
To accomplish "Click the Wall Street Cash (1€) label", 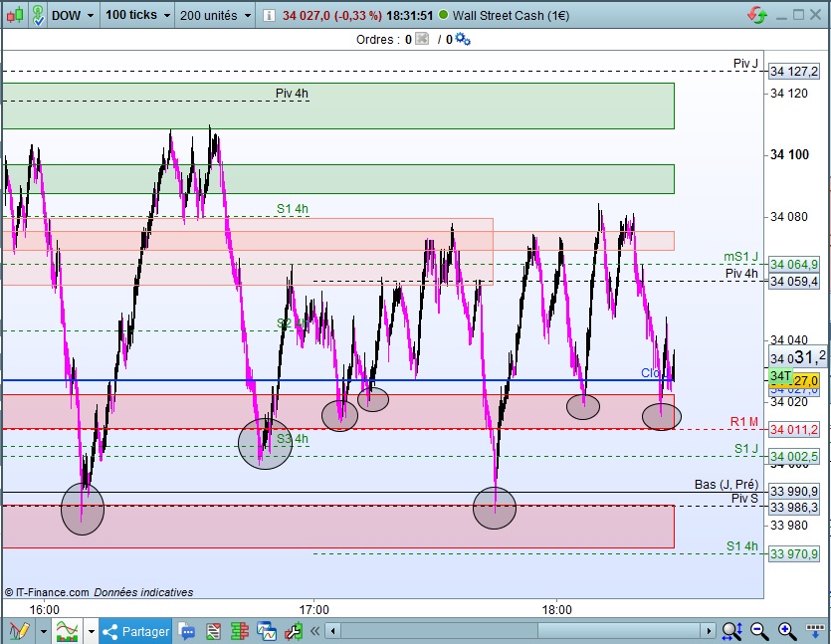I will [x=511, y=15].
